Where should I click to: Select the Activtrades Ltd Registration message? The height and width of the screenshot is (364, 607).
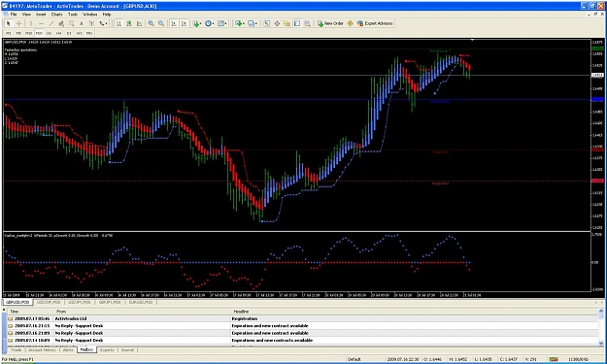pyautogui.click(x=302, y=318)
